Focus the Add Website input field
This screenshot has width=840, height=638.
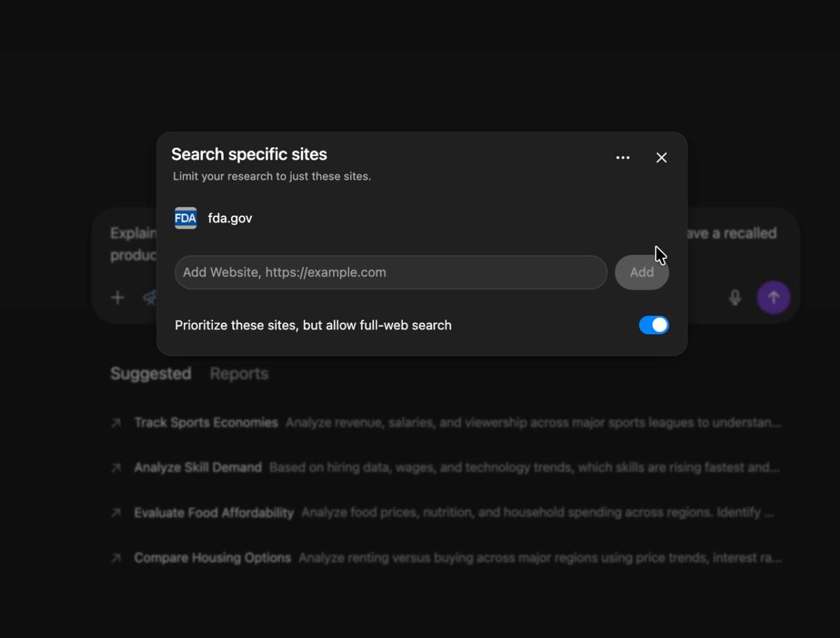click(390, 272)
